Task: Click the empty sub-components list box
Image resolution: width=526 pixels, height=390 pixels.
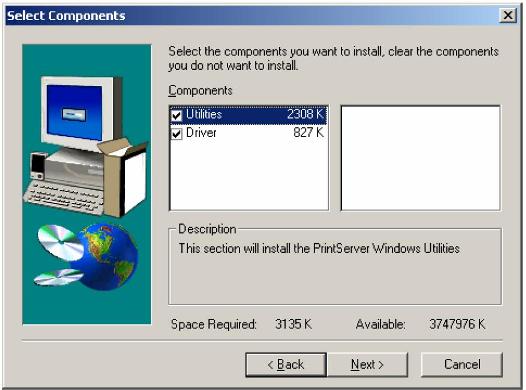Action: 421,158
